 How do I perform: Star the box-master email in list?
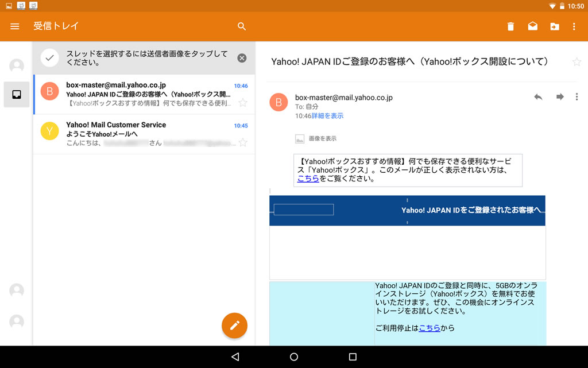243,103
